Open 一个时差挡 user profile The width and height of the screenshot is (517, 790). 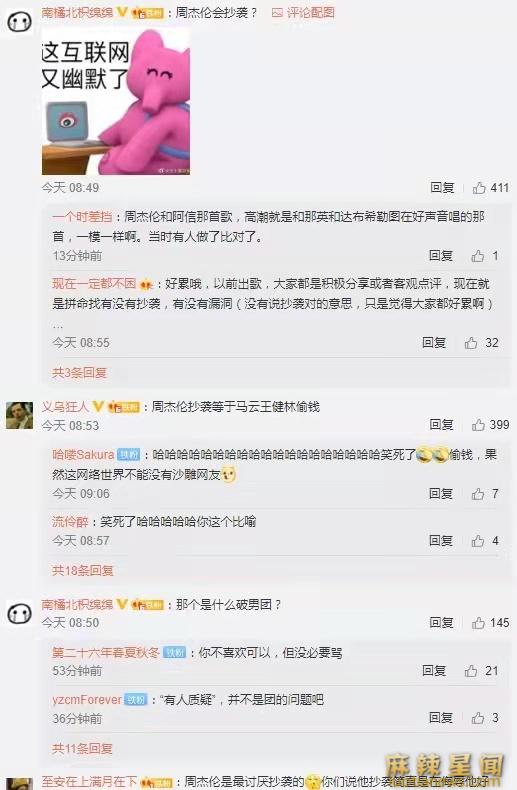pyautogui.click(x=82, y=217)
